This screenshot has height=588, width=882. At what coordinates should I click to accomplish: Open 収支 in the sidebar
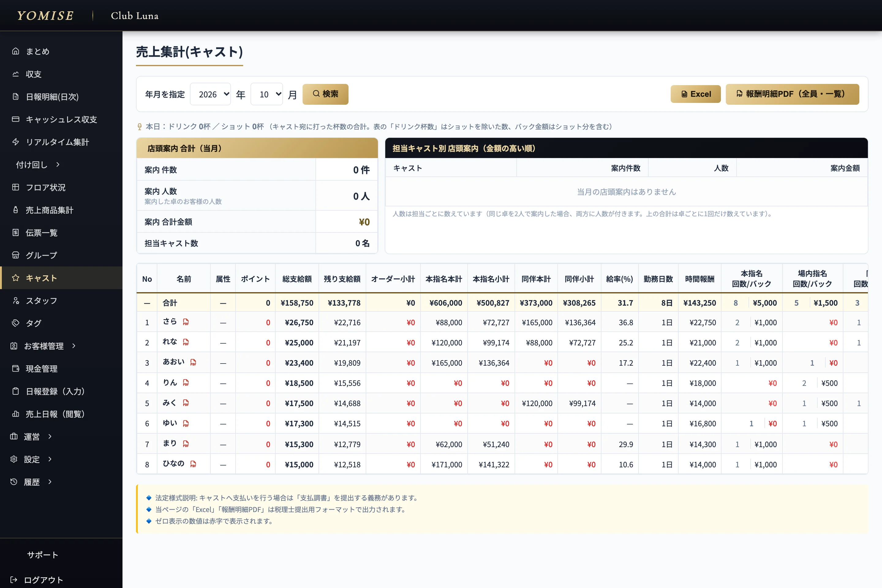pyautogui.click(x=61, y=74)
